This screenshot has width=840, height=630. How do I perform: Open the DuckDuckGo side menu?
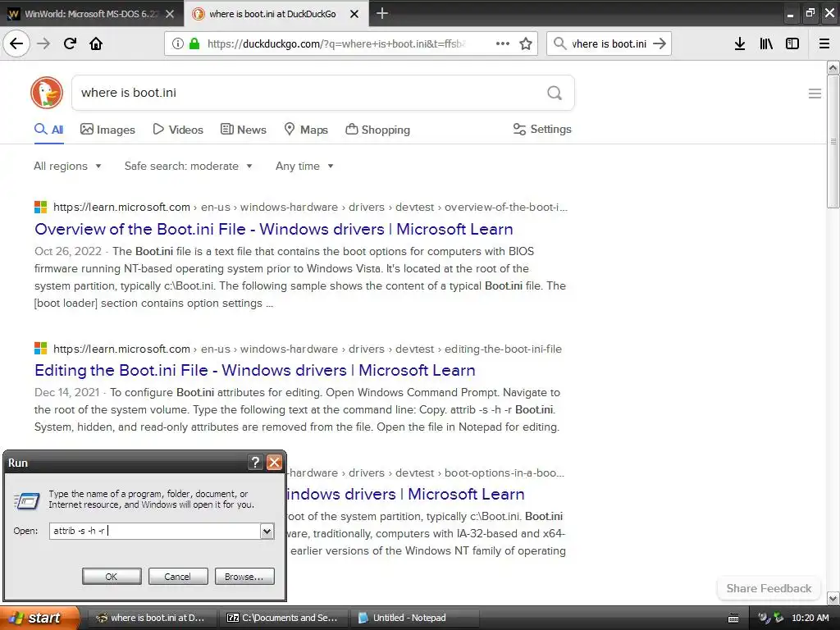point(815,94)
